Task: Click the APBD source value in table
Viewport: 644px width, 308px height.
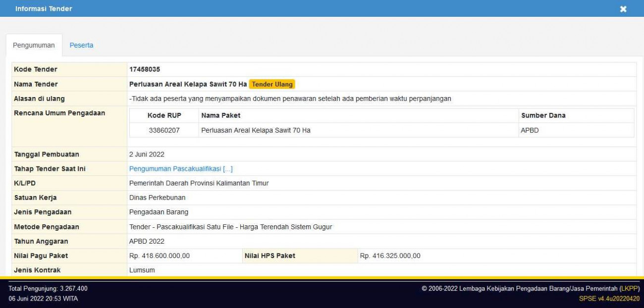Action: (530, 130)
